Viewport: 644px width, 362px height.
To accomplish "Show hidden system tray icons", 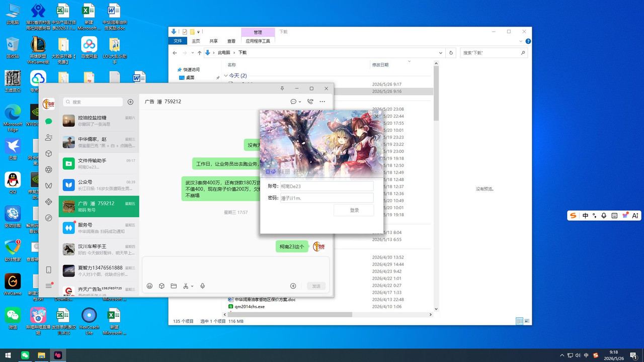I will (562, 355).
